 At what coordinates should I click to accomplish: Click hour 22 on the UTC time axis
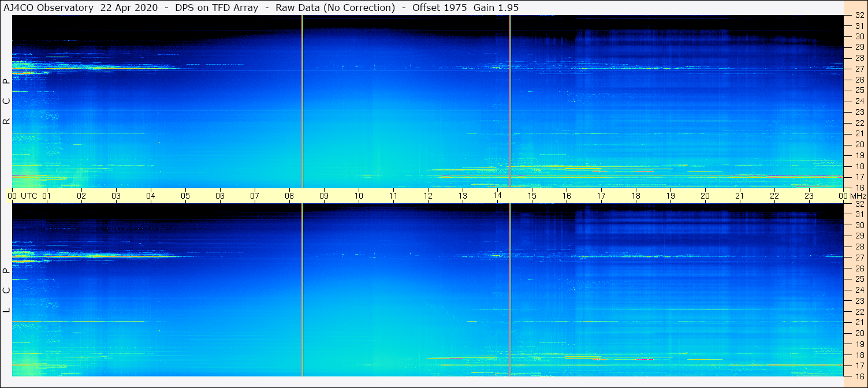774,196
